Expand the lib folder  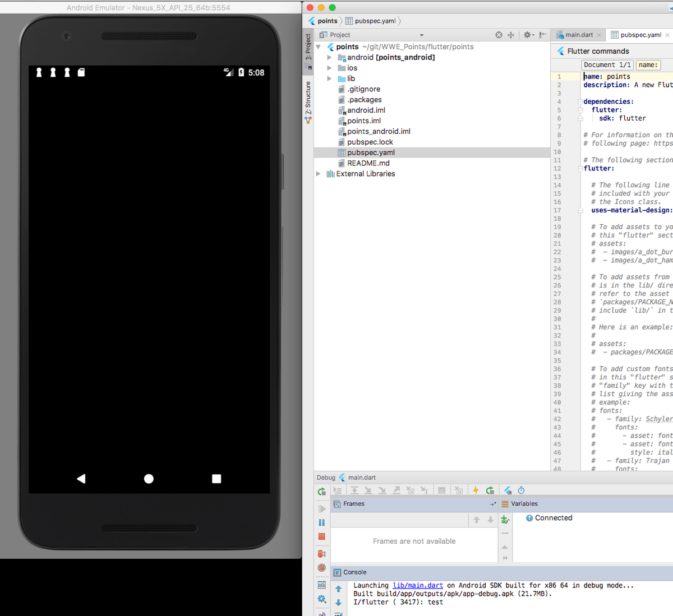point(330,78)
